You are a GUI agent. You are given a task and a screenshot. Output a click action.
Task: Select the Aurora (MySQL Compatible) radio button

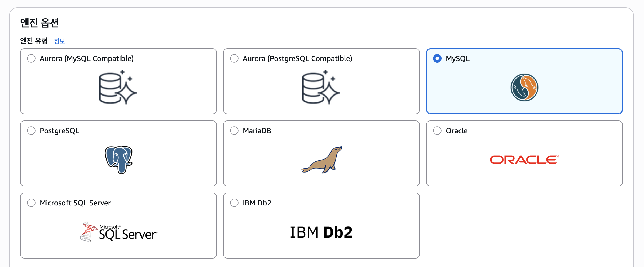coord(31,58)
